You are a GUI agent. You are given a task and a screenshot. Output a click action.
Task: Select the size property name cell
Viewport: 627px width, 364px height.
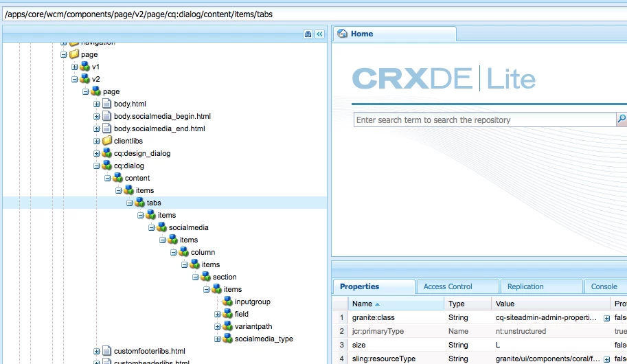point(396,345)
